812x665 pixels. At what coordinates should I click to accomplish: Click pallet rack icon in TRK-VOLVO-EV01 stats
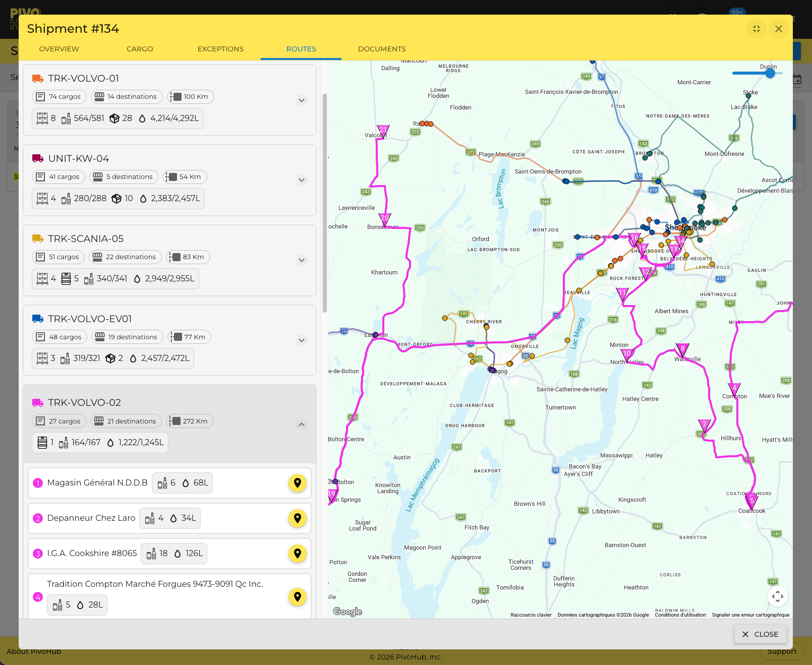pos(42,358)
